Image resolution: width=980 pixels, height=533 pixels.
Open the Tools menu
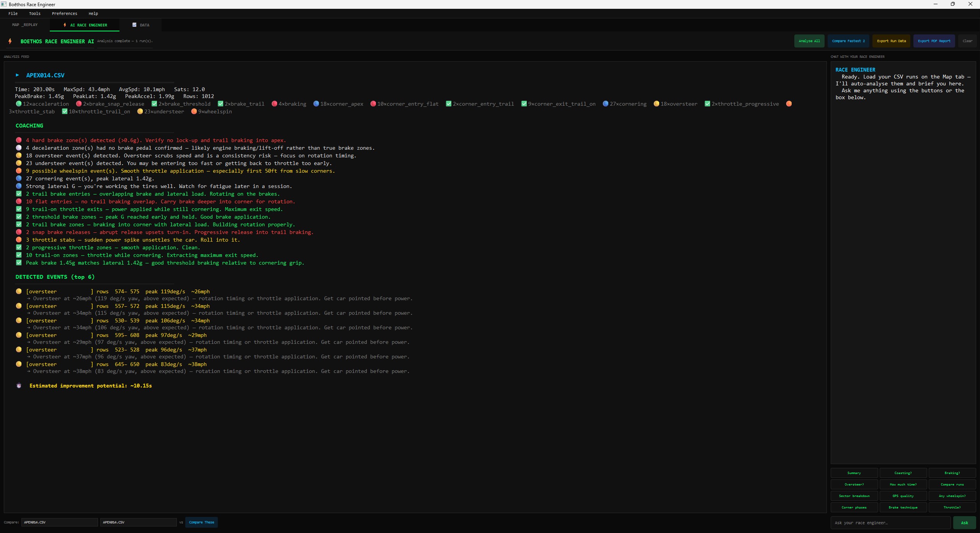coord(34,13)
